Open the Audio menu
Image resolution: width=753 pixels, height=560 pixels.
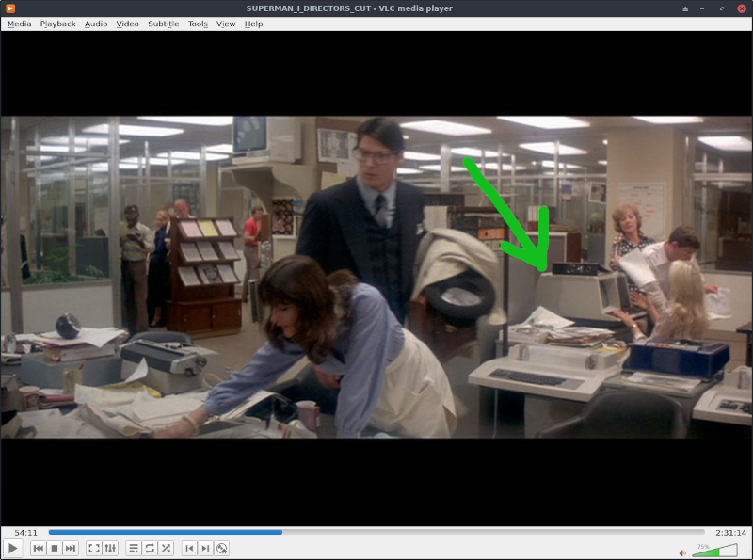click(96, 24)
